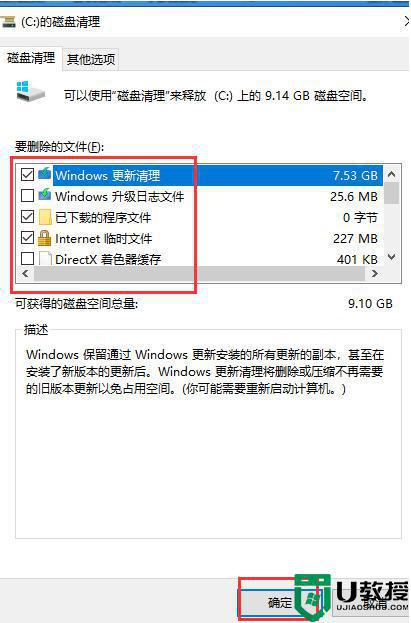Click the 已下载的程序文件 folder icon
This screenshot has height=623, width=411.
pyautogui.click(x=45, y=217)
